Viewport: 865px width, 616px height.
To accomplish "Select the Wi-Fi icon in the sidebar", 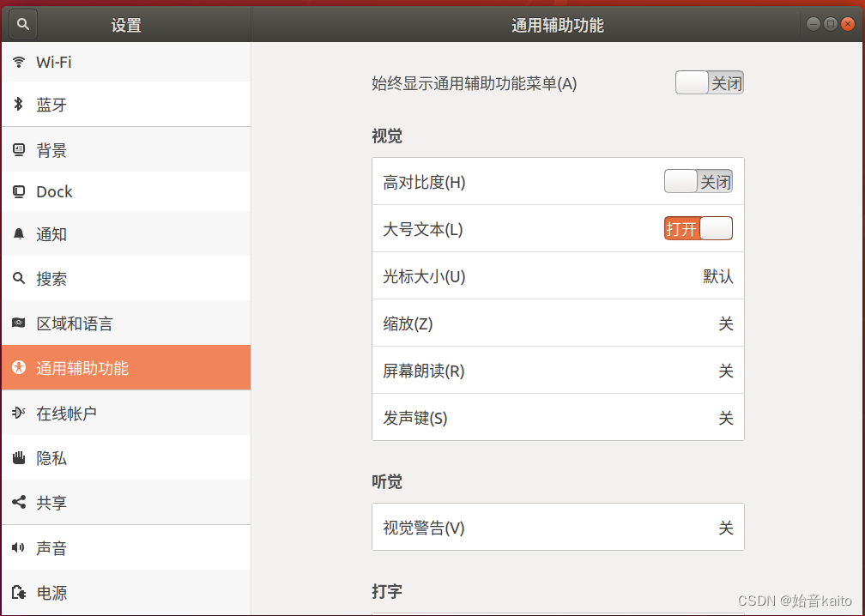I will click(19, 61).
